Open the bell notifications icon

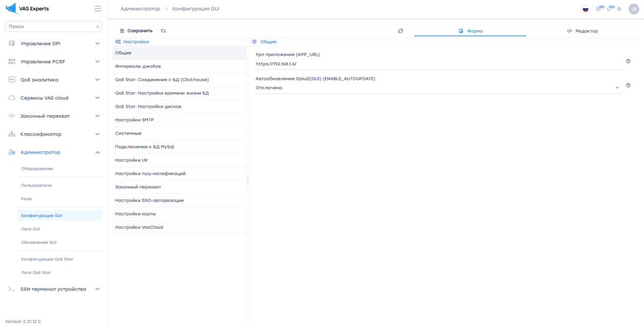[610, 9]
